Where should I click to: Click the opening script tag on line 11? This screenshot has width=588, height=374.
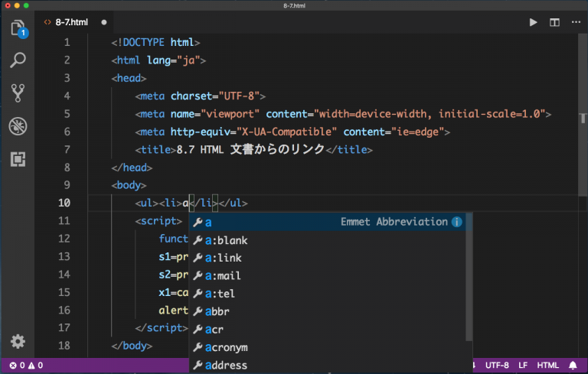(x=158, y=221)
